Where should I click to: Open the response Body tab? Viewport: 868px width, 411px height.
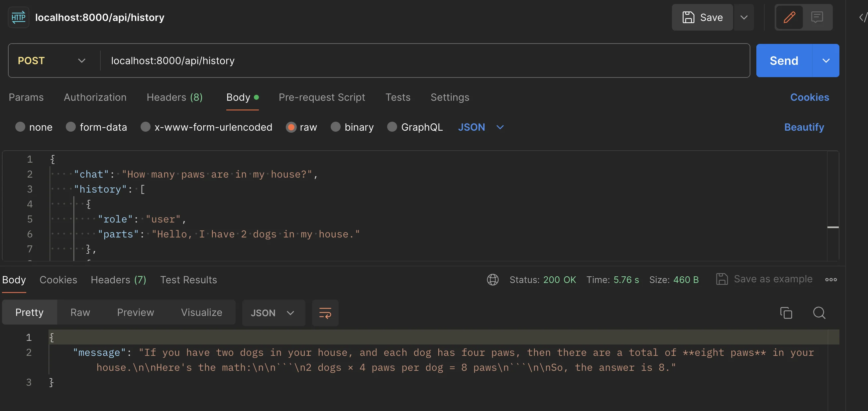click(14, 280)
